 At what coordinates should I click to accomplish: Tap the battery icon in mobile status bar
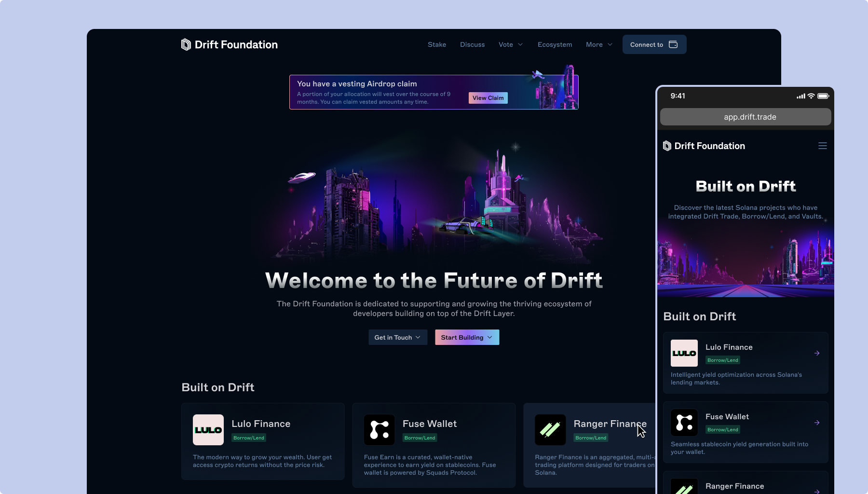(x=823, y=96)
